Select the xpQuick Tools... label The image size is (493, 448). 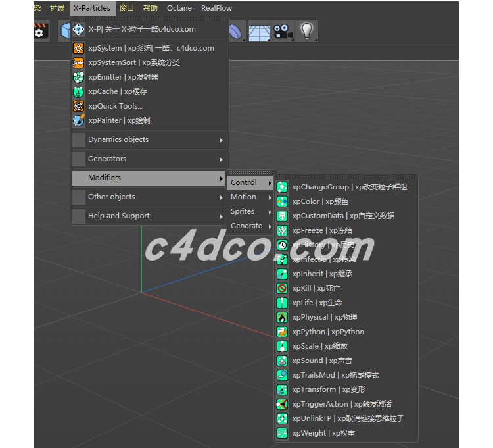coord(116,106)
